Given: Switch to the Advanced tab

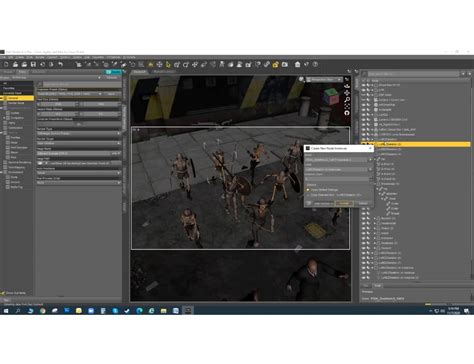Looking at the screenshot, I should click(x=39, y=72).
